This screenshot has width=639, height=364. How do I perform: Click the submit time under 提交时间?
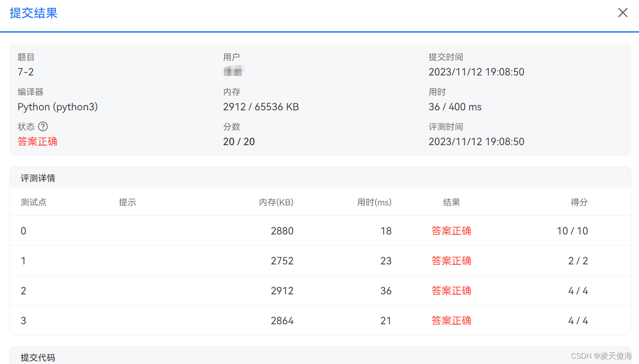[x=476, y=72]
